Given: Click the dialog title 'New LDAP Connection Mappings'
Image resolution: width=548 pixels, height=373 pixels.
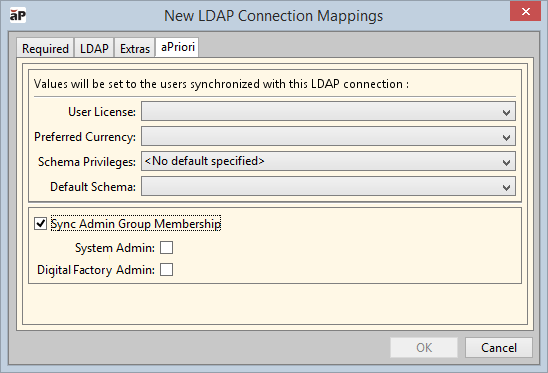Looking at the screenshot, I should pyautogui.click(x=274, y=16).
